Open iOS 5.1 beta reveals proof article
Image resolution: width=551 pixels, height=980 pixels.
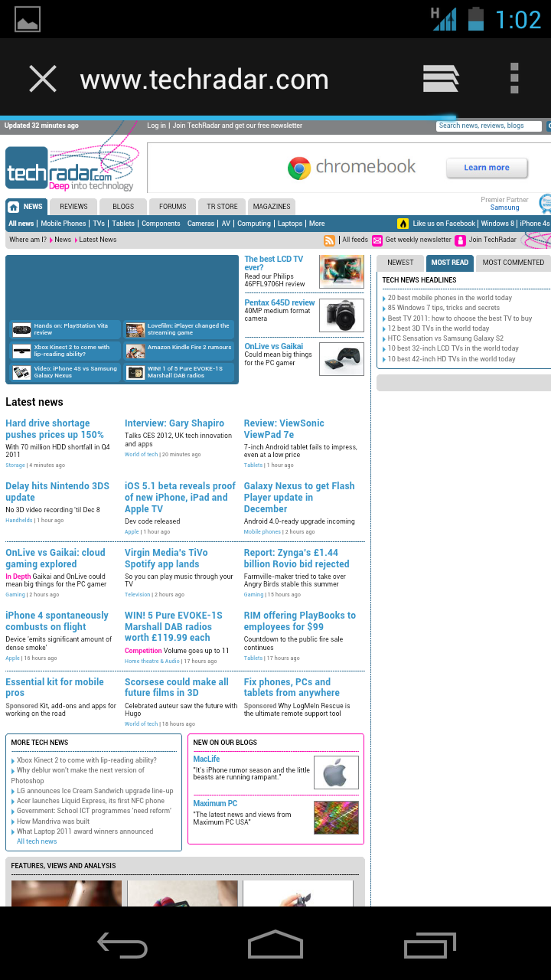pos(180,497)
